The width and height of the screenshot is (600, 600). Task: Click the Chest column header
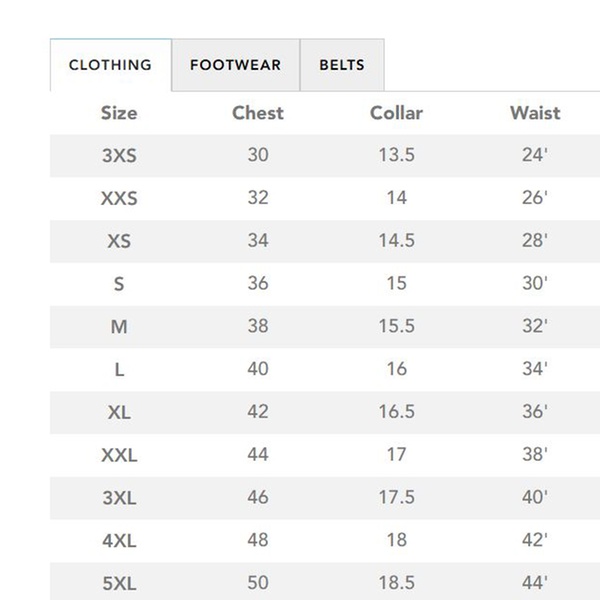(x=258, y=113)
